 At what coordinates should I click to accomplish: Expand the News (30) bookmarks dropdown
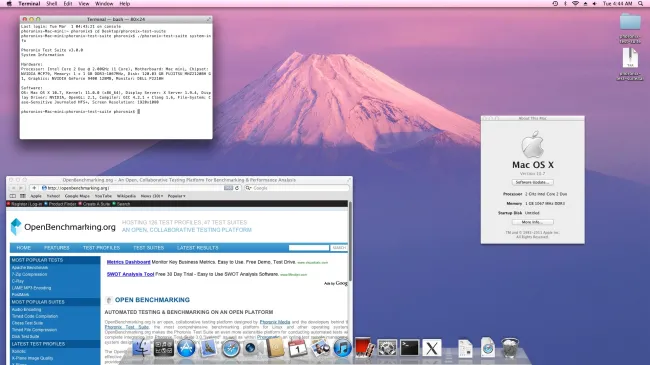[x=152, y=196]
